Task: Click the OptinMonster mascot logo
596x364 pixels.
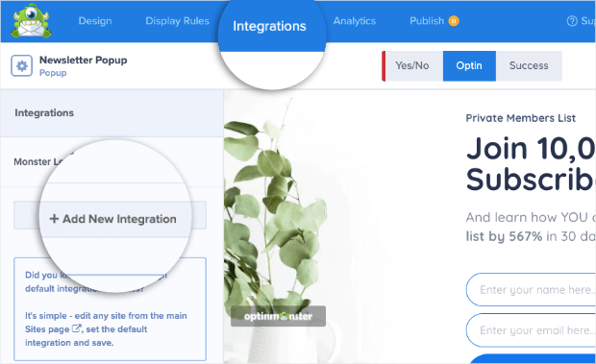Action: [x=31, y=21]
